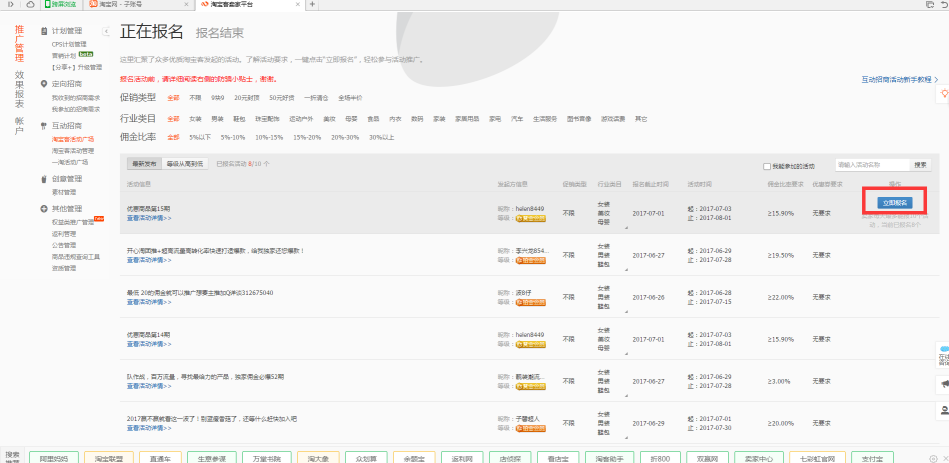Click the browser cloud icon in tab bar

30,5
